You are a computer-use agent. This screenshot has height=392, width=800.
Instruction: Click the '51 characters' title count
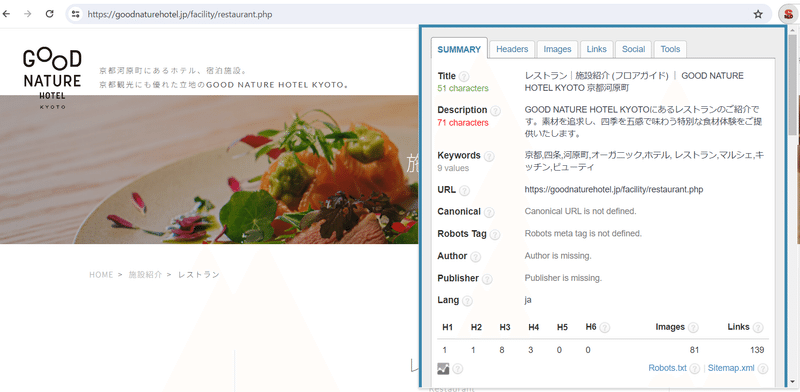click(x=463, y=88)
